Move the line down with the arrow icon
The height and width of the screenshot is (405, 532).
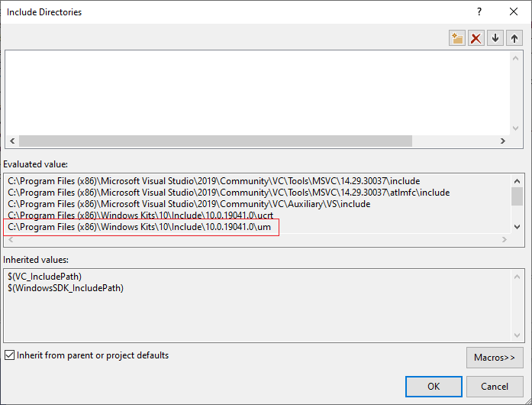click(x=495, y=38)
